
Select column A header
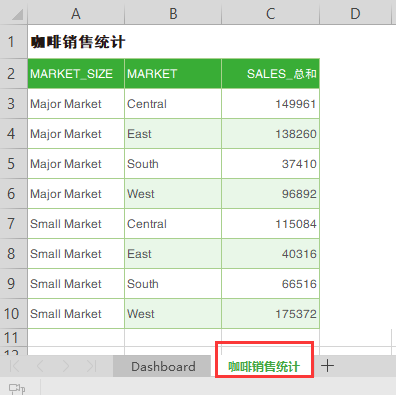pos(76,14)
